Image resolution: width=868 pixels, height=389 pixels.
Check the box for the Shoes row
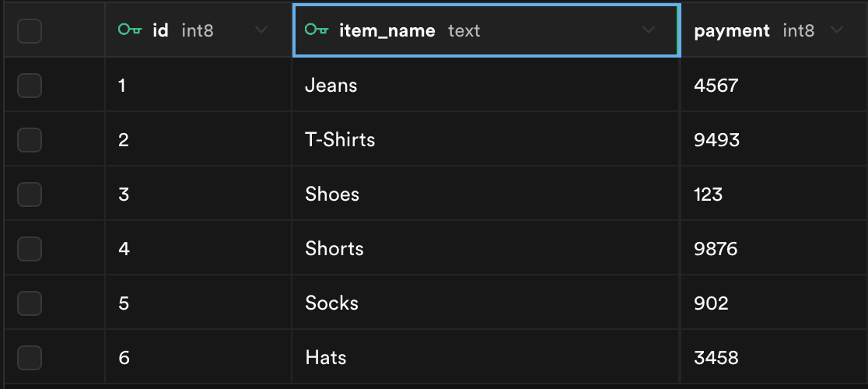[30, 194]
